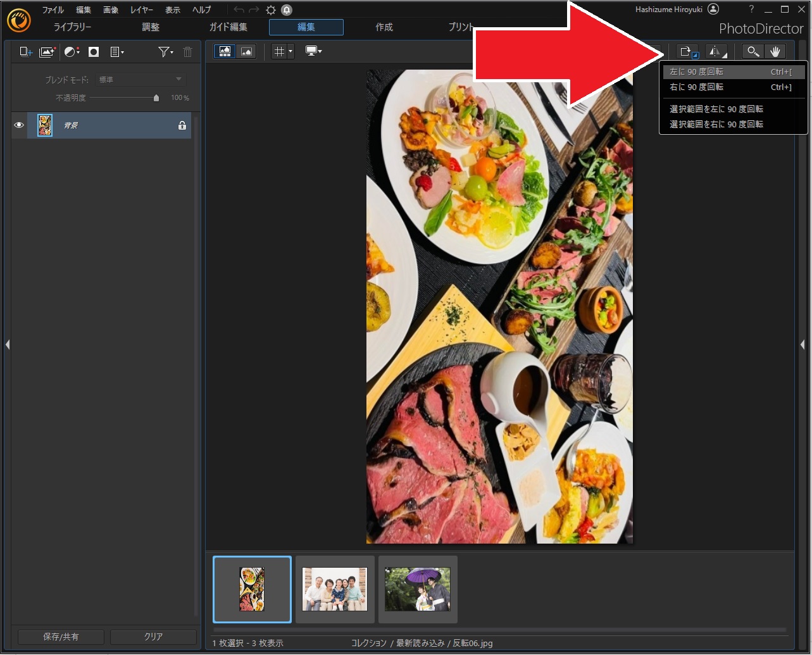This screenshot has width=812, height=655.
Task: Select the highlighted 編集 module tab
Action: coord(306,27)
